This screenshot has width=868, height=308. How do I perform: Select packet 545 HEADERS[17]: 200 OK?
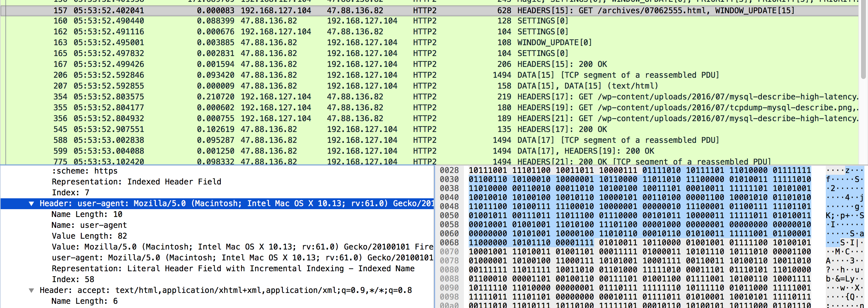coord(429,129)
